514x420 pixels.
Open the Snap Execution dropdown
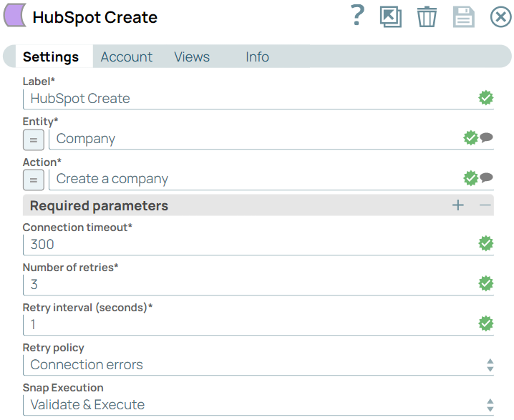pos(258,405)
